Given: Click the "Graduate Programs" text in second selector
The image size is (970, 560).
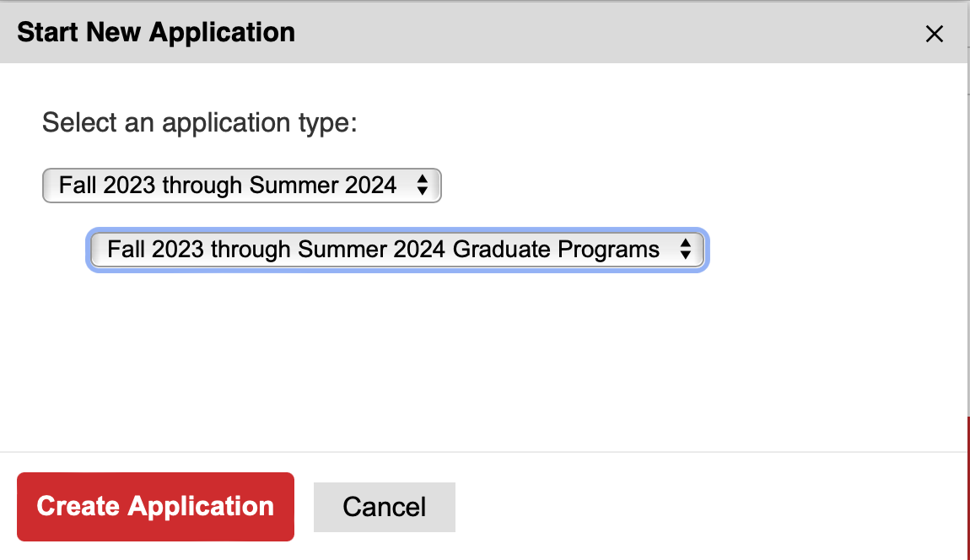Looking at the screenshot, I should click(x=557, y=250).
